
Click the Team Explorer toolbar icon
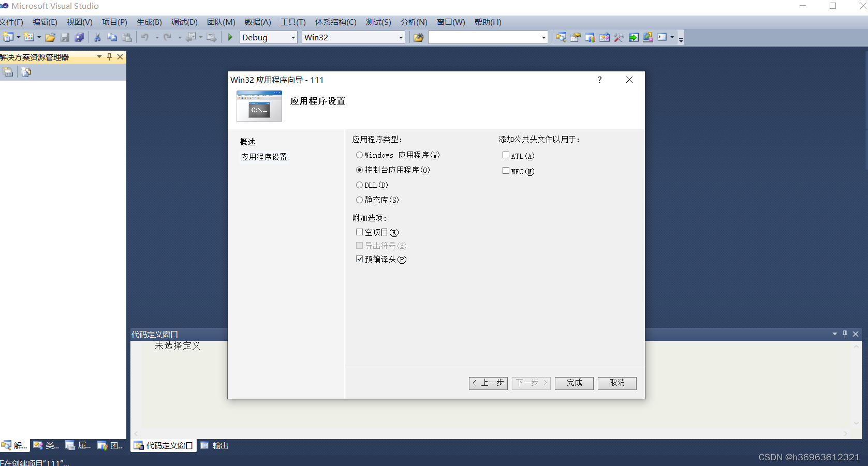click(590, 37)
